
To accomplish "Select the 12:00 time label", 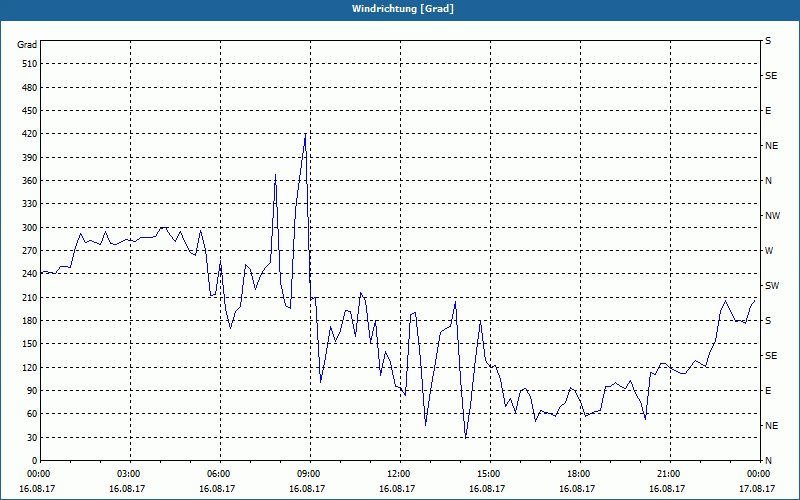I will coord(398,474).
